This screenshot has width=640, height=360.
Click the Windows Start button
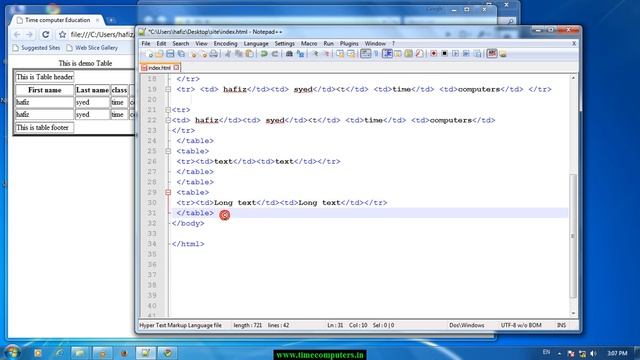12,353
